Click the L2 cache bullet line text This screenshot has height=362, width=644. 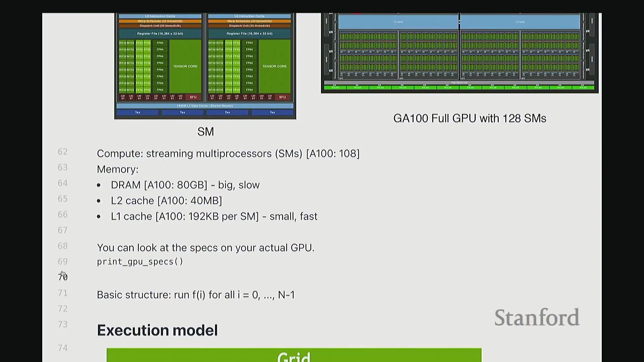coord(166,201)
